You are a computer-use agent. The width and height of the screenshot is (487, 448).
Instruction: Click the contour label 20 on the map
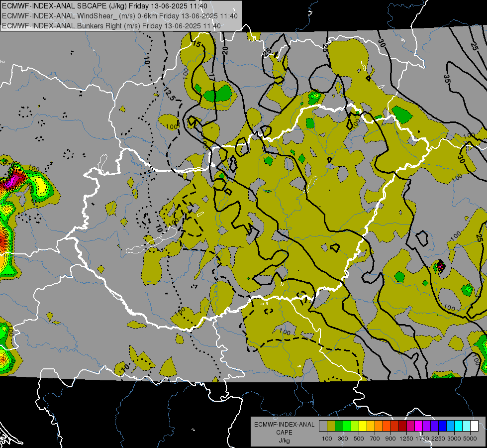tap(225, 51)
